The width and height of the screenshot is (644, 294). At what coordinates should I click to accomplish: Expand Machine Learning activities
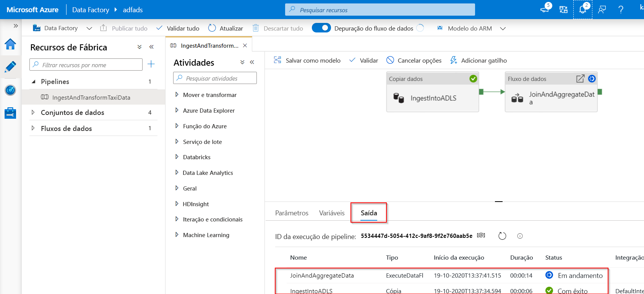coord(177,235)
